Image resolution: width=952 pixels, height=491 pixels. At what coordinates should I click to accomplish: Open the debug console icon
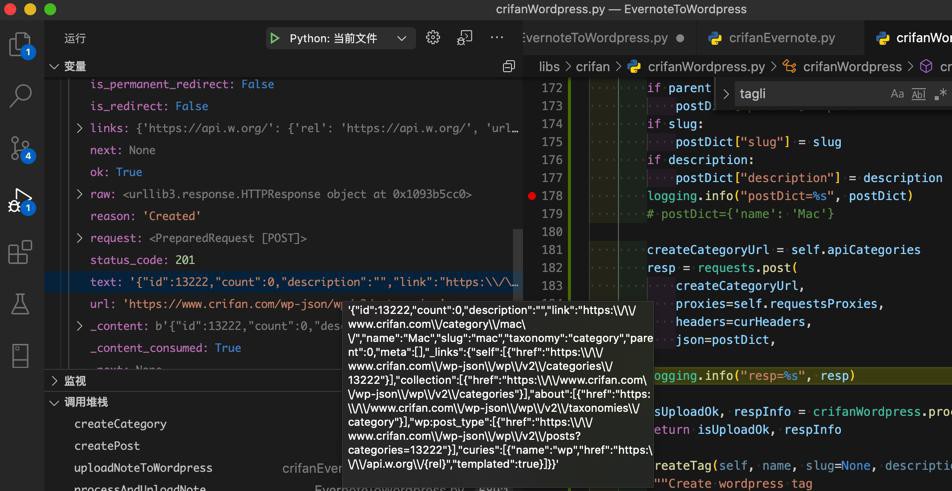(x=464, y=38)
